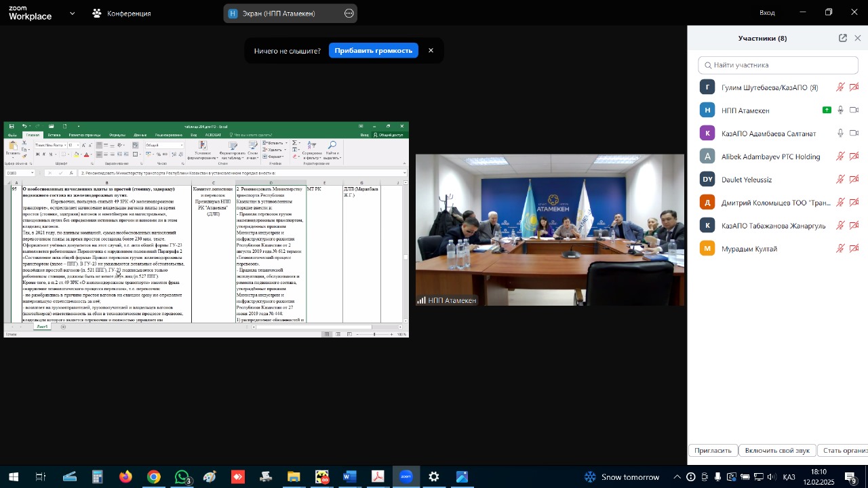Click Включить свой звук button
This screenshot has height=488, width=868.
click(777, 451)
